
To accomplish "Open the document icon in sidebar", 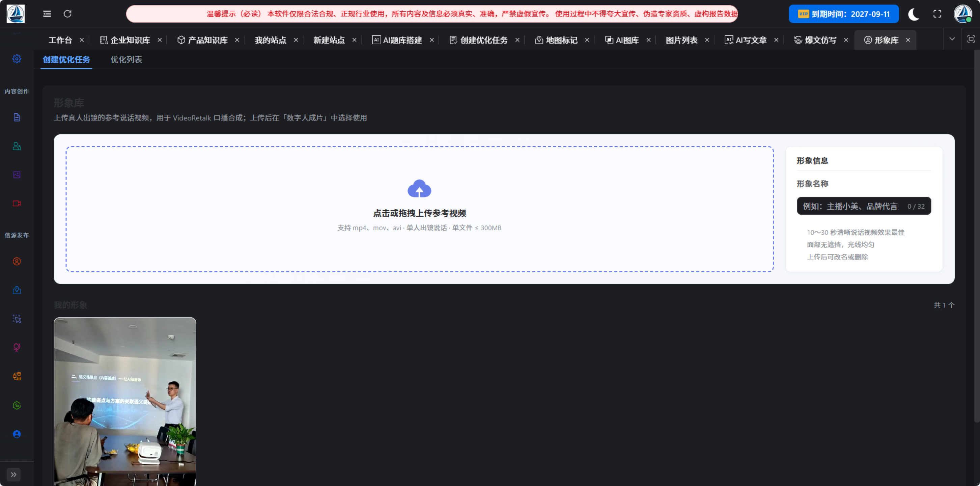I will [17, 117].
